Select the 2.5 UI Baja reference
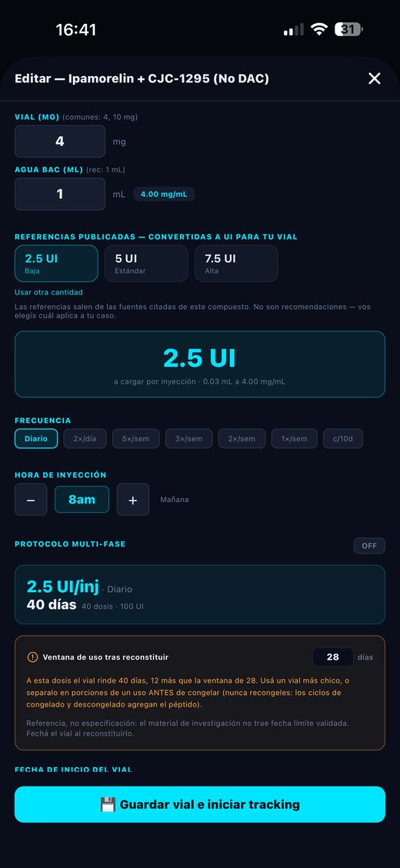The width and height of the screenshot is (400, 868). (x=56, y=264)
